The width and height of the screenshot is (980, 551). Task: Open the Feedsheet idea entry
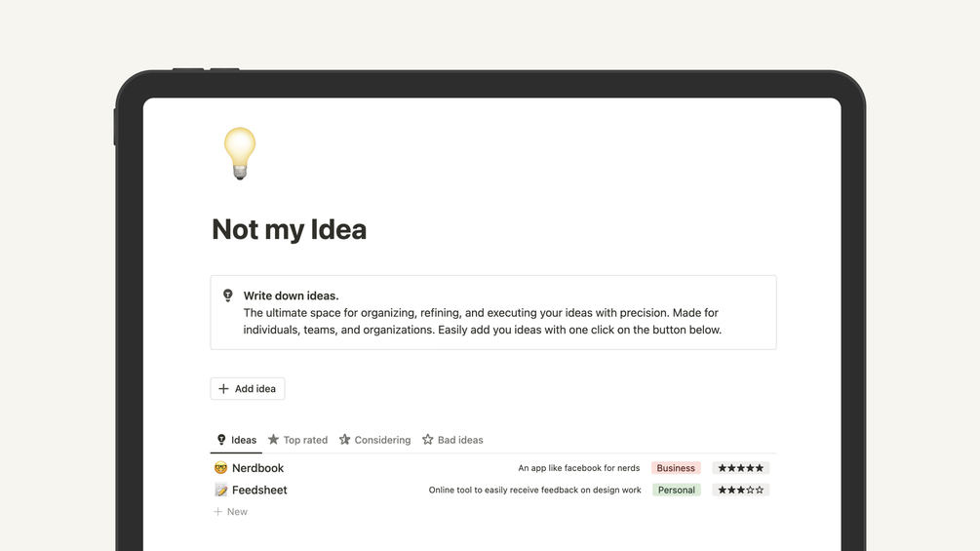tap(259, 491)
